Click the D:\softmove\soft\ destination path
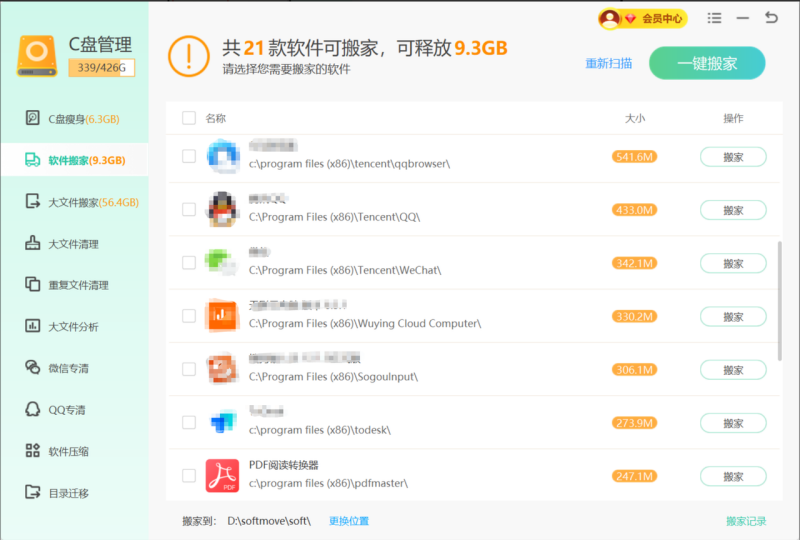 point(269,521)
